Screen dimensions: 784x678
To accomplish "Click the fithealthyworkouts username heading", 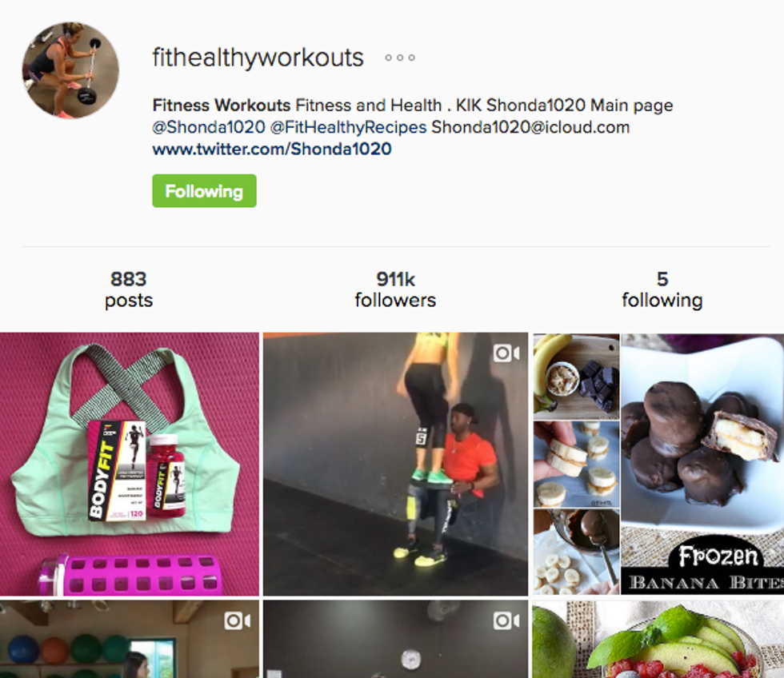I will [x=258, y=58].
